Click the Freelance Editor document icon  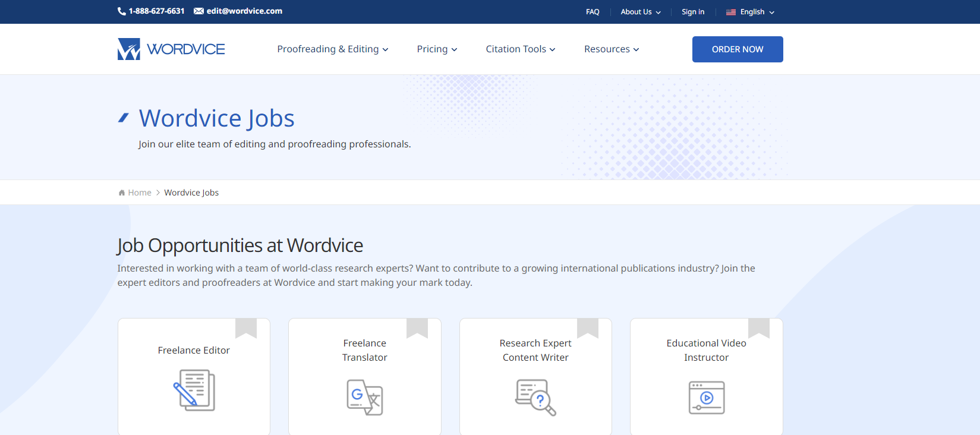(x=194, y=390)
